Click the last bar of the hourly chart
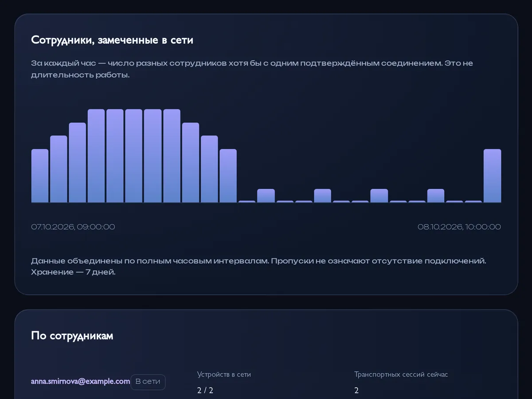This screenshot has height=399, width=532. tap(493, 176)
